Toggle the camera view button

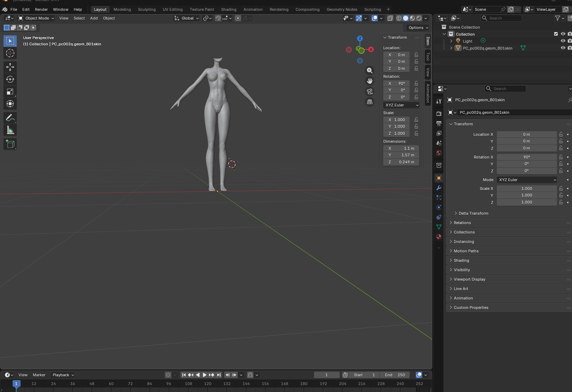point(370,91)
